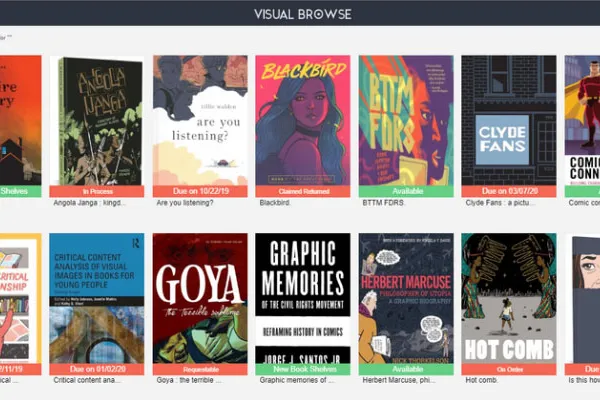The height and width of the screenshot is (400, 600).
Task: Open the 'Critical content ana...' title link
Action: point(87,380)
